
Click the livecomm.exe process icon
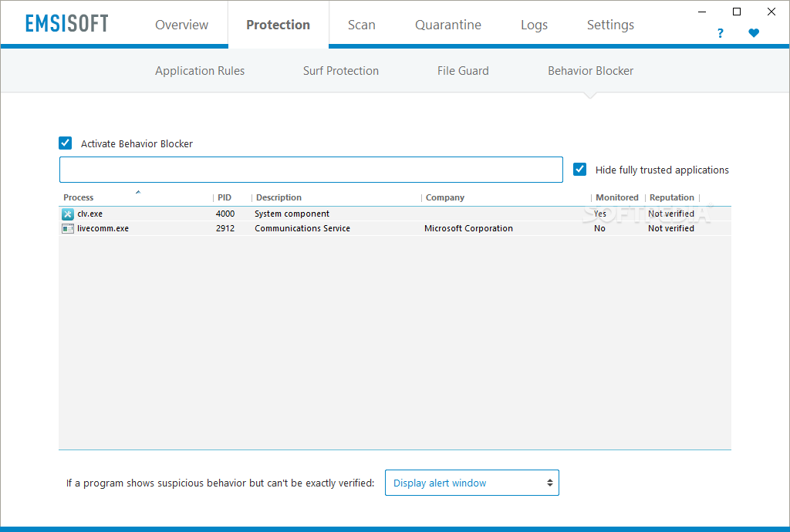(x=67, y=228)
